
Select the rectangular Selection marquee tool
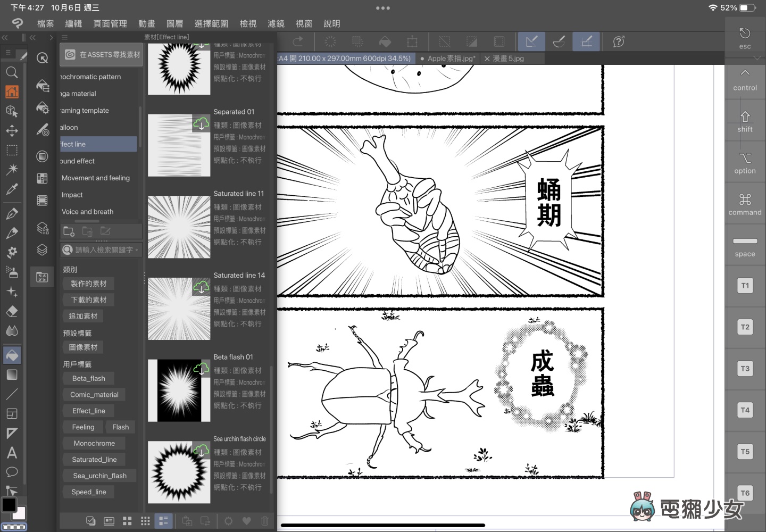(x=12, y=150)
